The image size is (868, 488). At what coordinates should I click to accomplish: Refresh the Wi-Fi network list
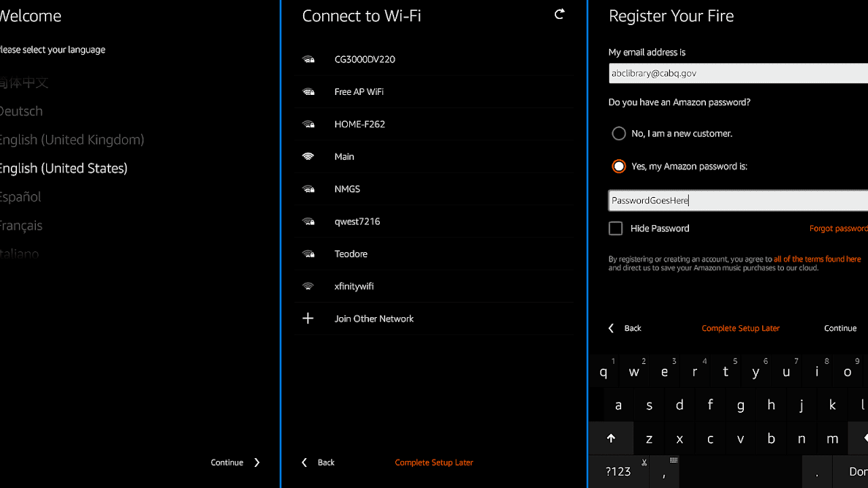tap(559, 14)
